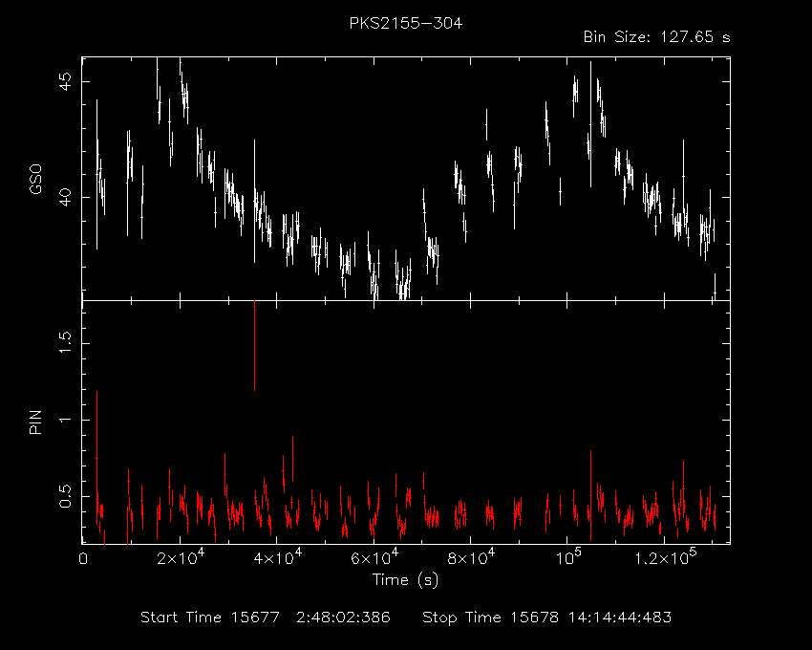Select the Bin Size 127.65 s label
Screen dimensions: 812x650
[656, 37]
